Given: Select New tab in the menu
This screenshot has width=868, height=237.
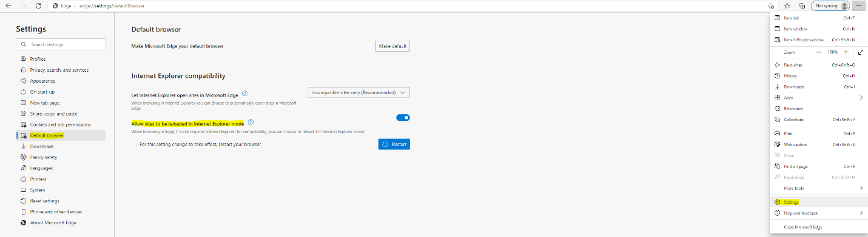Looking at the screenshot, I should coord(818,18).
